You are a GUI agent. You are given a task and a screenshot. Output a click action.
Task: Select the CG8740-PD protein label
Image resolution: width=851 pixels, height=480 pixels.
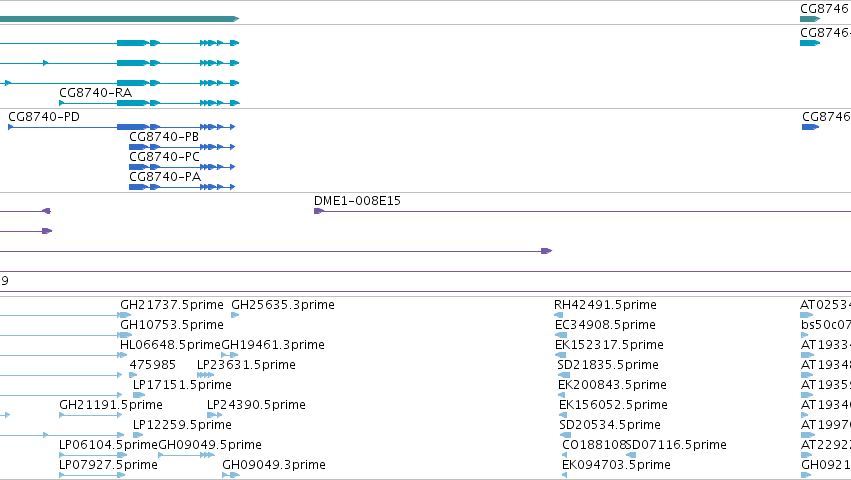(44, 117)
